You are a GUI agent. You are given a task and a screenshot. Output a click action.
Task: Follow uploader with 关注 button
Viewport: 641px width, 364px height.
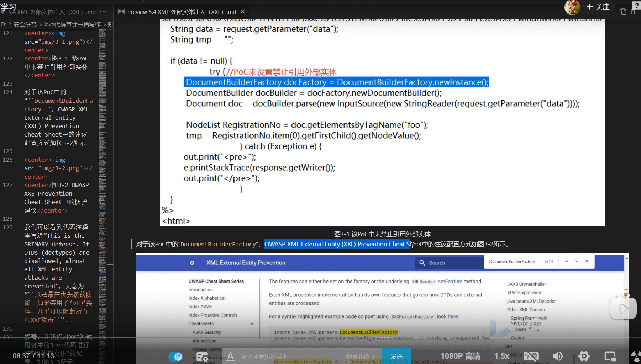pyautogui.click(x=598, y=7)
